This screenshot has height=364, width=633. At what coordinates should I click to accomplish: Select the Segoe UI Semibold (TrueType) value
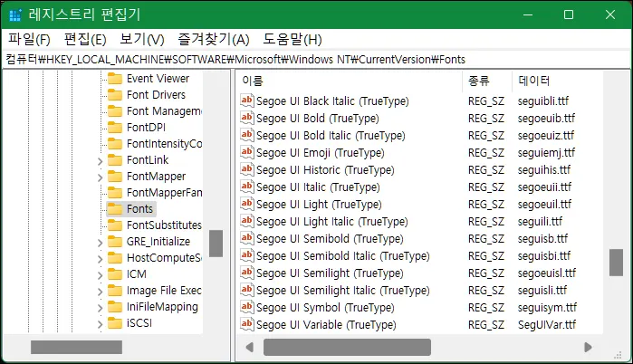(330, 239)
